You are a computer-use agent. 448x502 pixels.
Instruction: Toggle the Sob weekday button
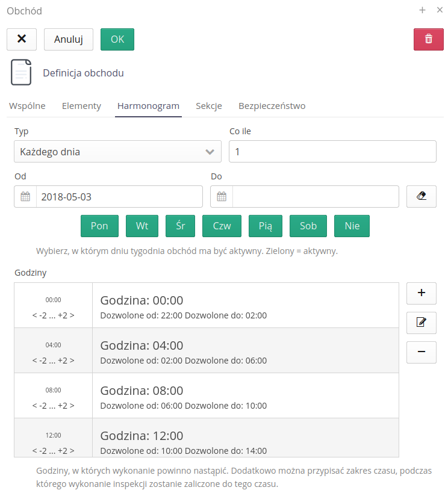pyautogui.click(x=308, y=226)
